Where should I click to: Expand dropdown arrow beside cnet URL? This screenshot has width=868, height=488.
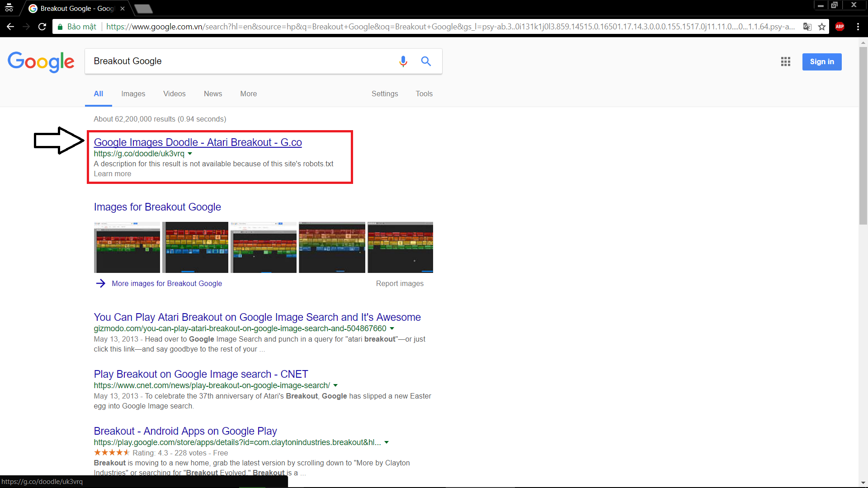coord(335,385)
